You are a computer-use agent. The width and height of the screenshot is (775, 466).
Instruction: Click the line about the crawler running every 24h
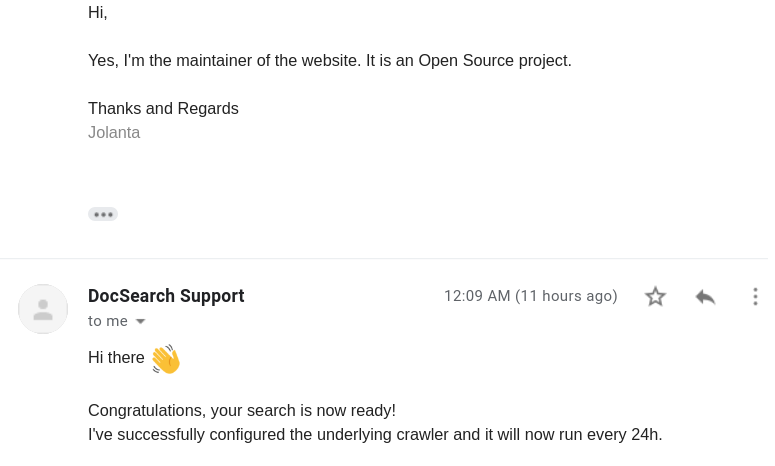click(375, 434)
